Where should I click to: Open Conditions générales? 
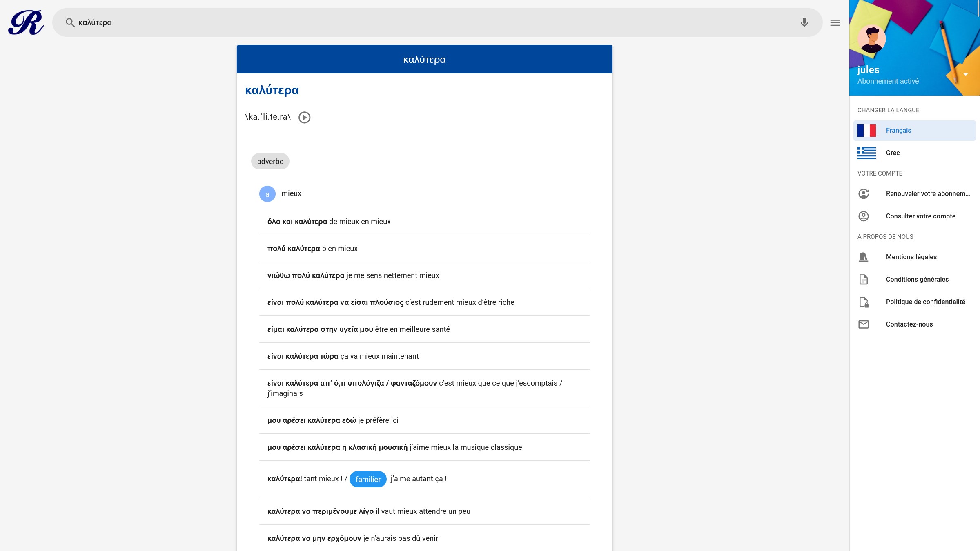pyautogui.click(x=917, y=280)
